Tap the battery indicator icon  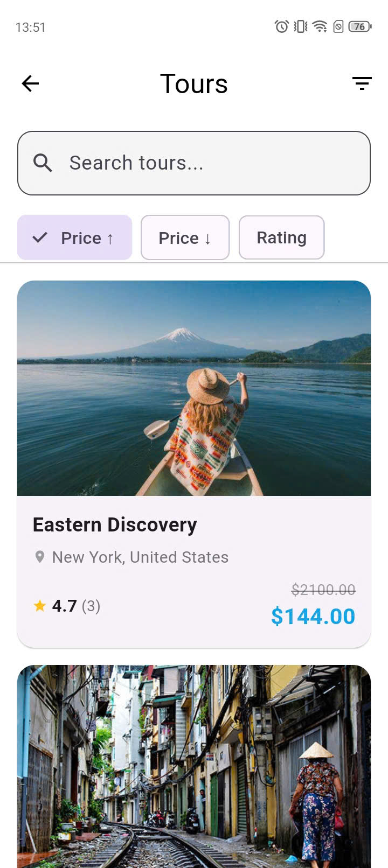pyautogui.click(x=359, y=26)
